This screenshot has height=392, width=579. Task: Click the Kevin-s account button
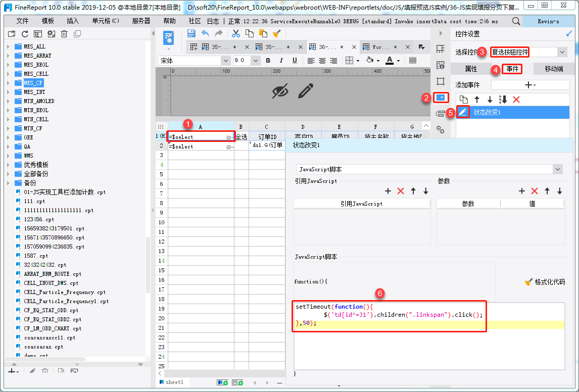pyautogui.click(x=548, y=21)
